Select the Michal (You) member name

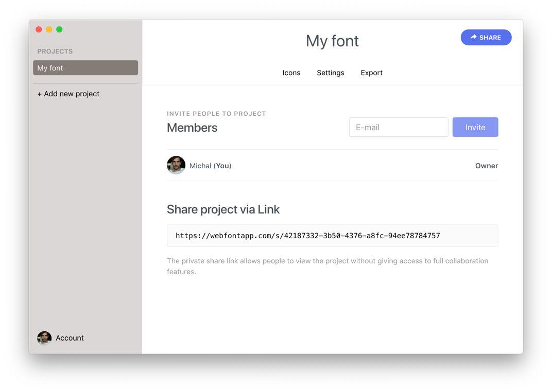(210, 166)
